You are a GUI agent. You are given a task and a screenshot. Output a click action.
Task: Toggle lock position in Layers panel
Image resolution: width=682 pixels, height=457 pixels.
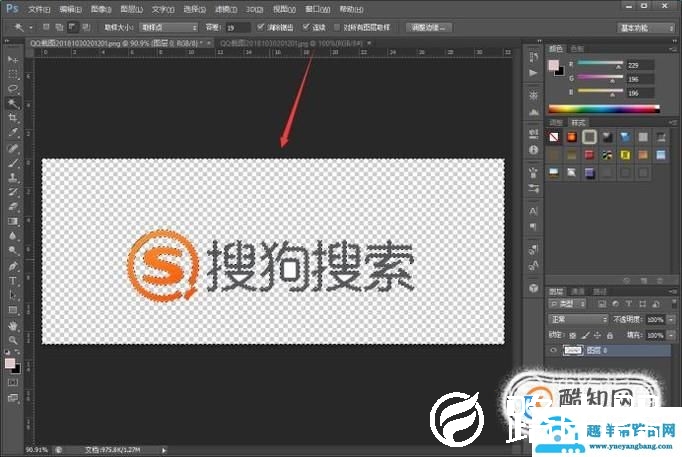[597, 335]
